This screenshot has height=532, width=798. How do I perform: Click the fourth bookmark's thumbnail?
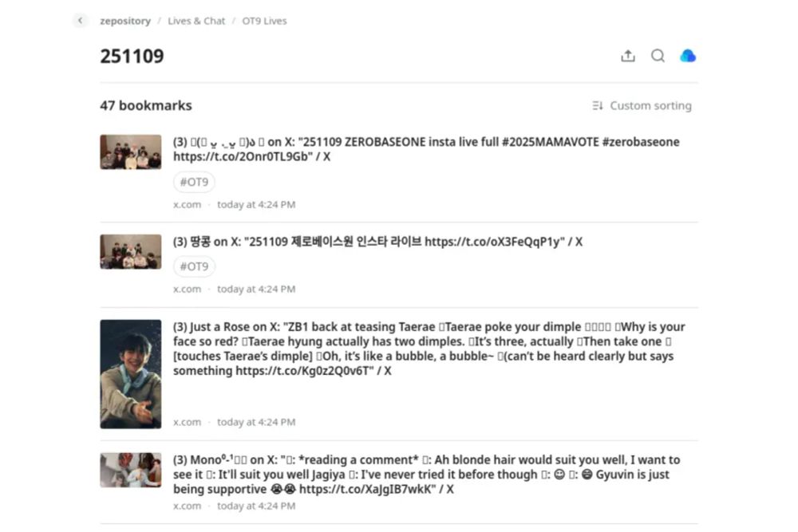[x=131, y=470]
